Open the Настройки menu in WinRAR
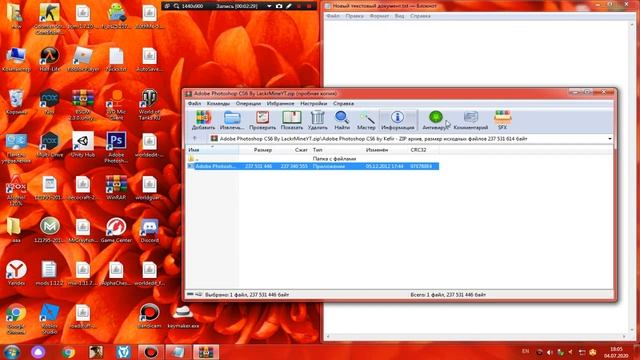This screenshot has height=360, width=640. pos(313,104)
